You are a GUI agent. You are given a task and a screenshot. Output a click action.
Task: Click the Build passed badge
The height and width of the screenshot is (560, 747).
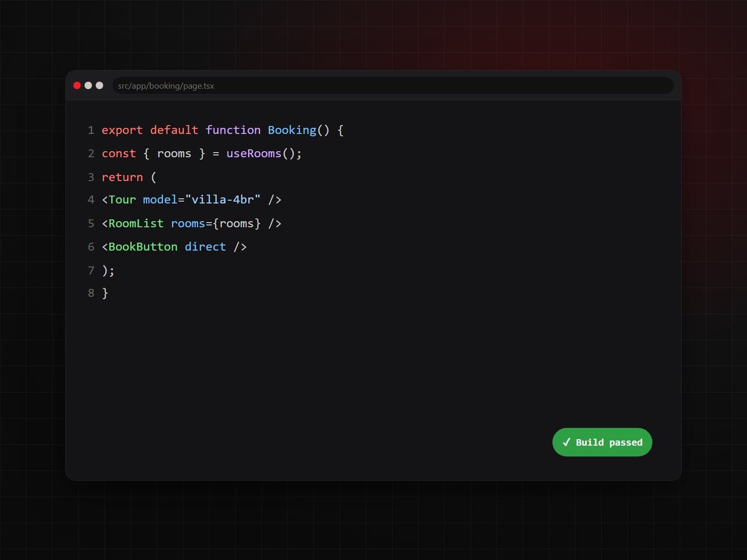pos(602,442)
